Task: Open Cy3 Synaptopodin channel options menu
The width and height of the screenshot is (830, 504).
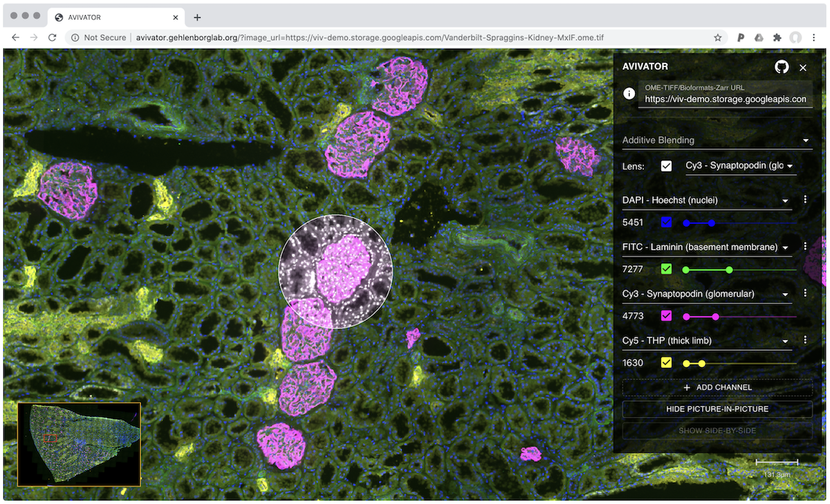Action: (805, 293)
